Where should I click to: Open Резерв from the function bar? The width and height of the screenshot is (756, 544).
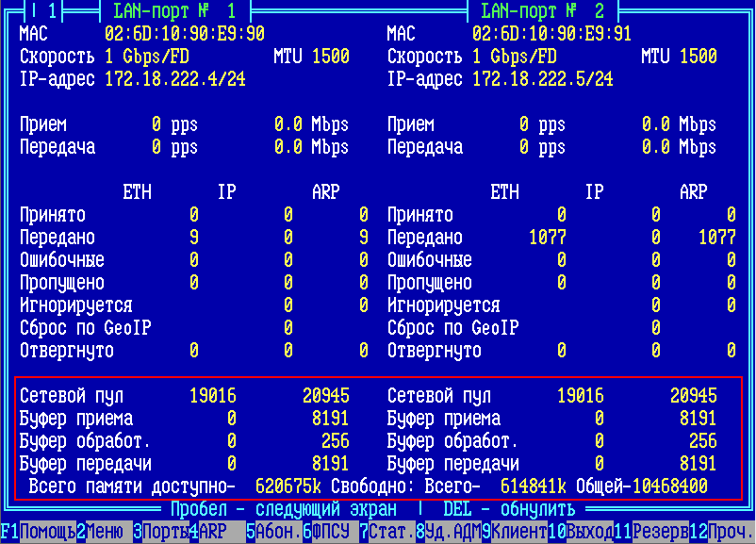pyautogui.click(x=660, y=533)
